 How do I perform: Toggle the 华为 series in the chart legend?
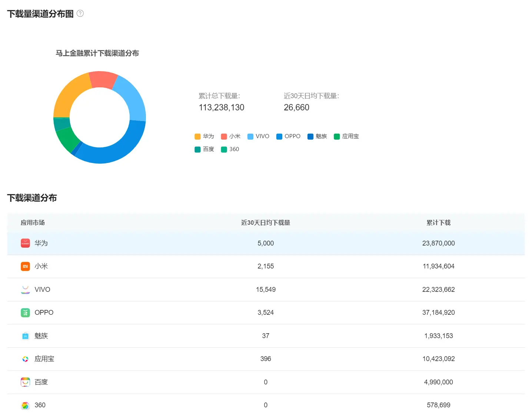204,136
